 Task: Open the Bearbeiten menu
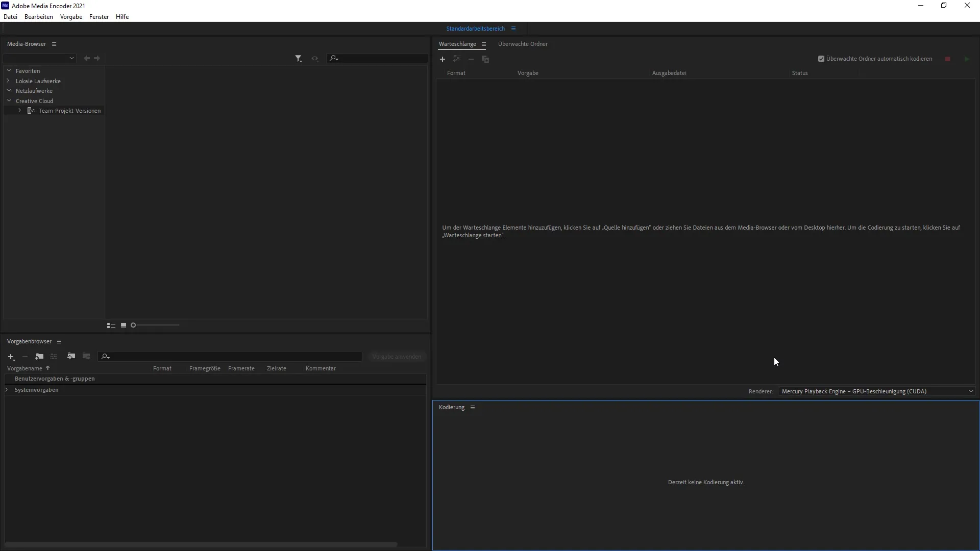pos(39,17)
